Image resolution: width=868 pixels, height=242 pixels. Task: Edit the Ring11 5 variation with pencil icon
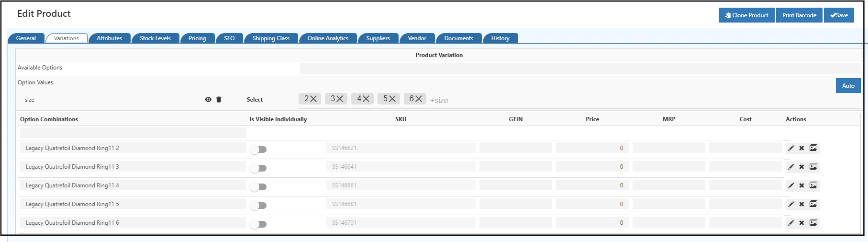[x=791, y=204]
